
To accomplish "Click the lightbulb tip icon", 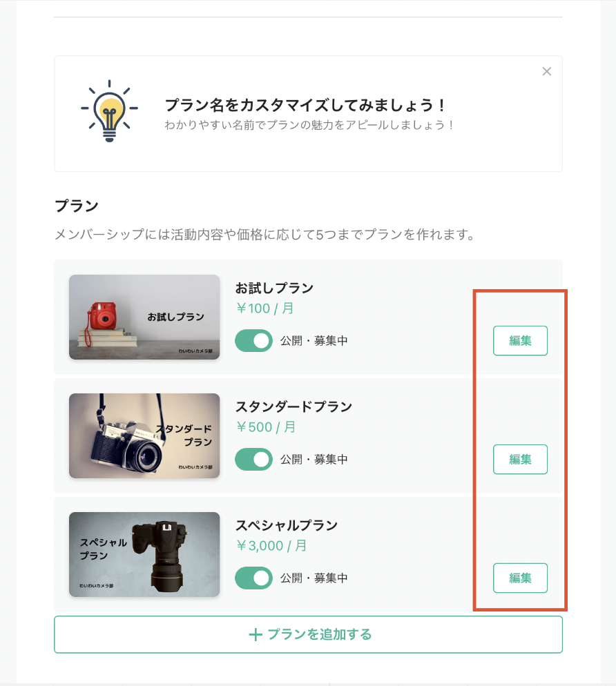I will (x=109, y=110).
